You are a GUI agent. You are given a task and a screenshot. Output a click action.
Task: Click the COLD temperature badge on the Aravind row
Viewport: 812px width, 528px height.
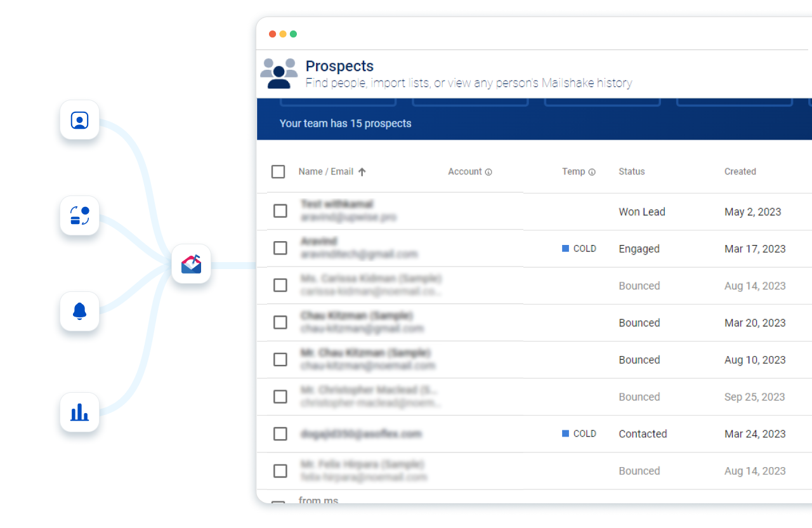[579, 249]
